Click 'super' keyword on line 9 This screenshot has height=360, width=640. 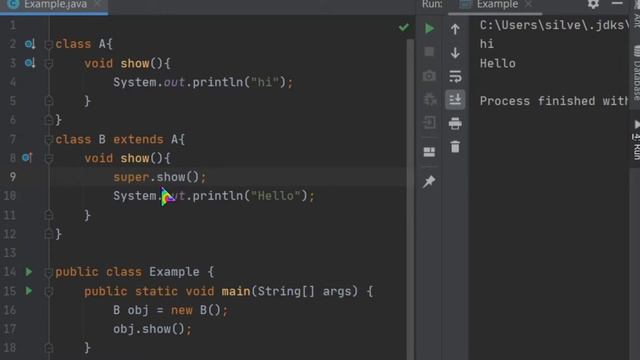pos(131,177)
